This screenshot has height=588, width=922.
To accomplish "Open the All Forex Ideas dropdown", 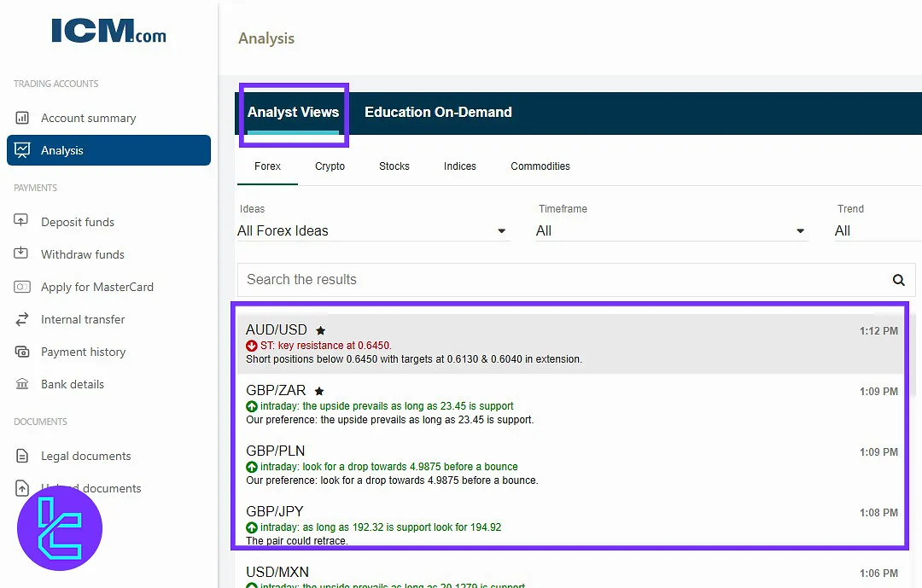I will (x=372, y=230).
